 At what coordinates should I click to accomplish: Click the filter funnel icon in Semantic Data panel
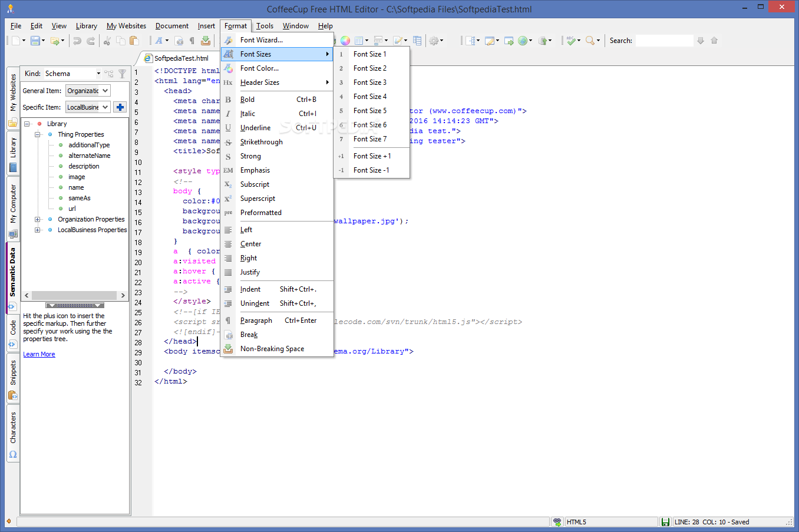[x=122, y=74]
